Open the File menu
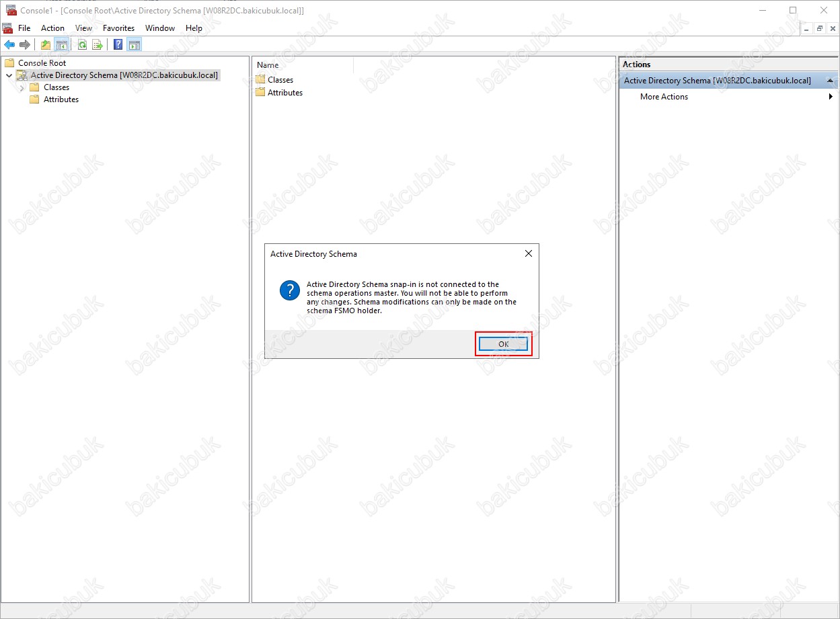The height and width of the screenshot is (619, 840). 24,28
